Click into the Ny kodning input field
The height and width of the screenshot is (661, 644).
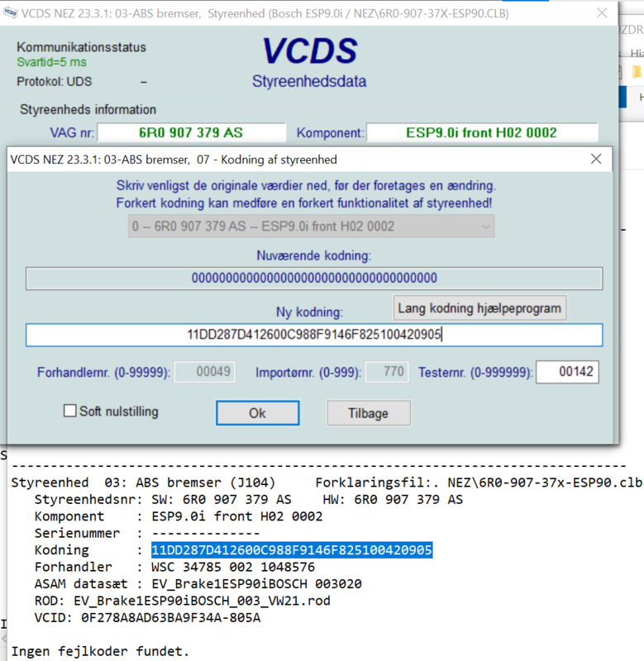[314, 335]
